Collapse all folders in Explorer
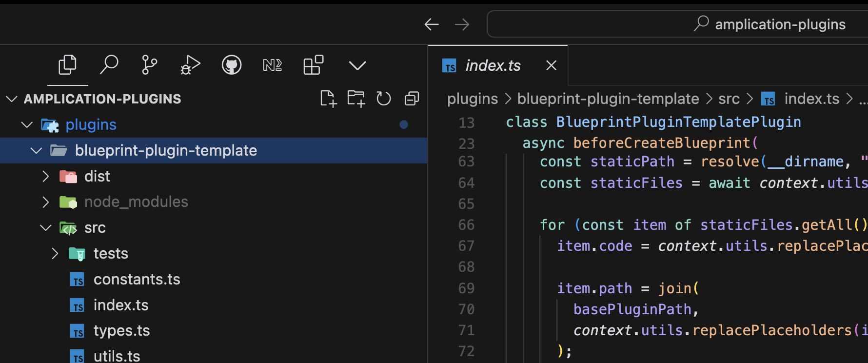Viewport: 868px width, 363px height. click(x=412, y=99)
